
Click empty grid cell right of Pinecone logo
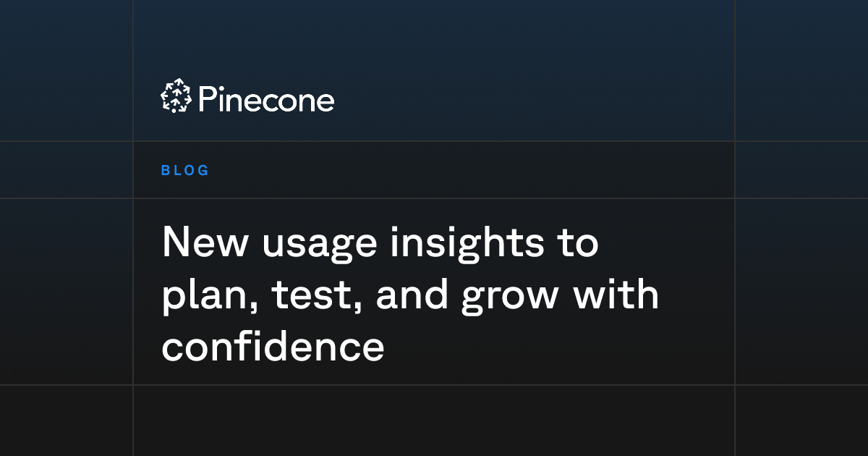[801, 70]
